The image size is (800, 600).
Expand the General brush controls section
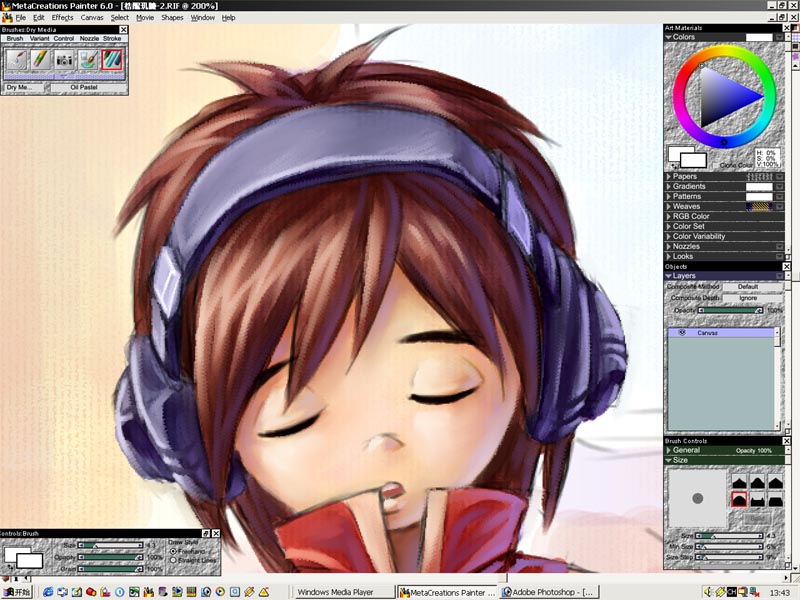pos(669,451)
